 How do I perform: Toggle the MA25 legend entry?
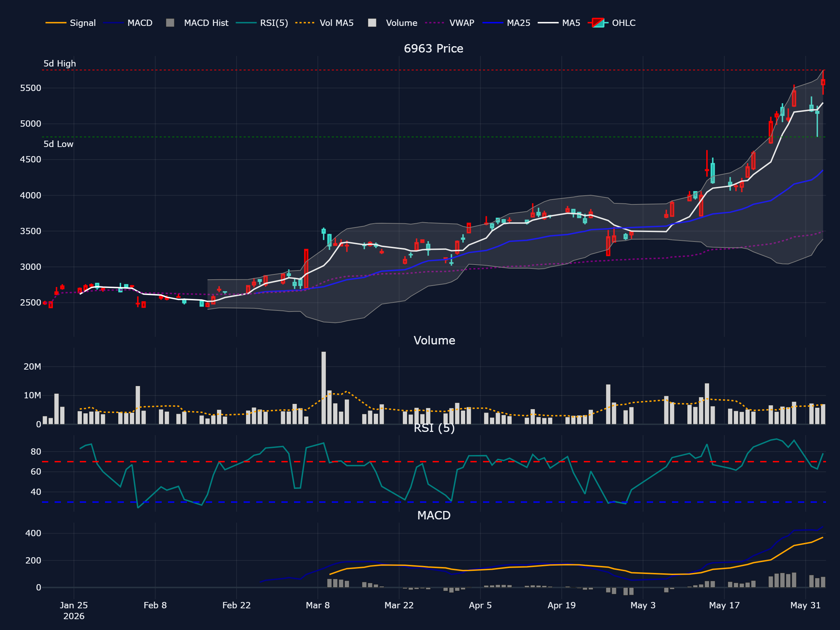506,23
